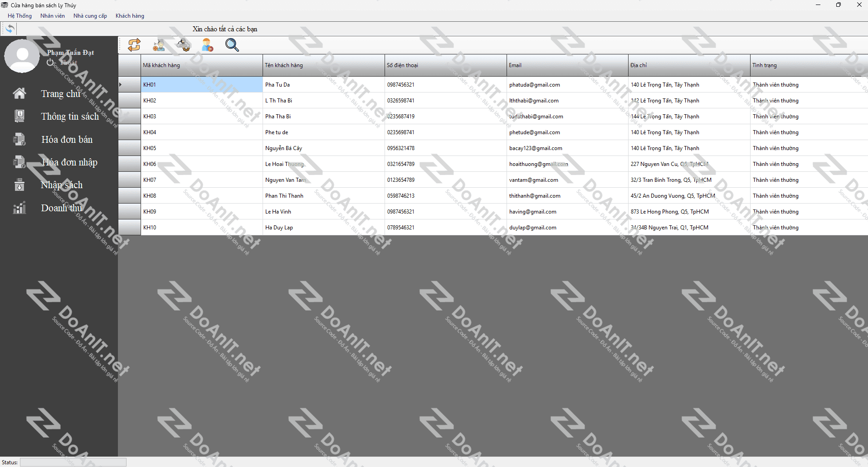Click the app icon in title bar
The width and height of the screenshot is (868, 467).
coord(5,5)
